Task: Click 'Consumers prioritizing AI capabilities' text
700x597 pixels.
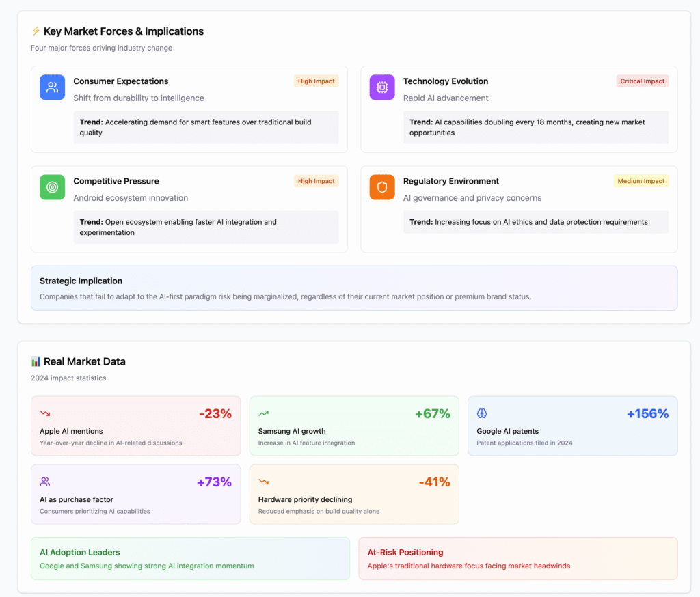Action: tap(94, 512)
